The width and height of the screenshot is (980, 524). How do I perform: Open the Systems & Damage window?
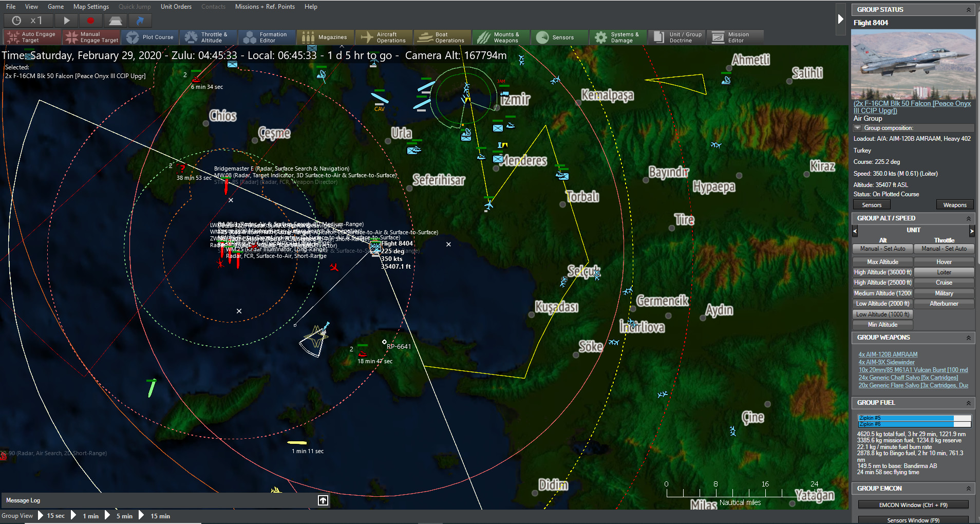pos(618,37)
